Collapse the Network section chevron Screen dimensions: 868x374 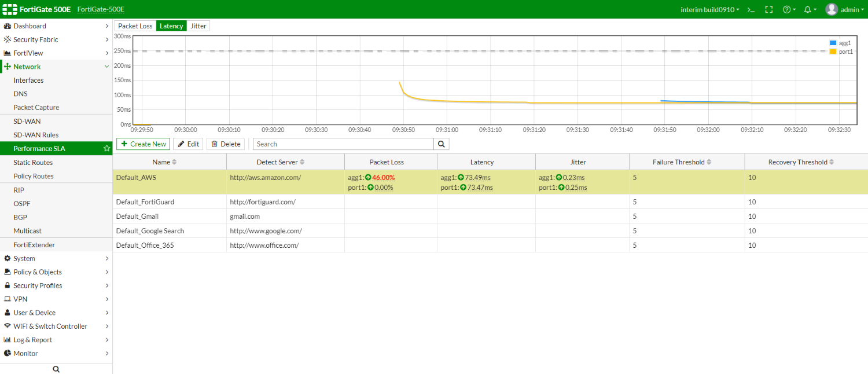[106, 67]
